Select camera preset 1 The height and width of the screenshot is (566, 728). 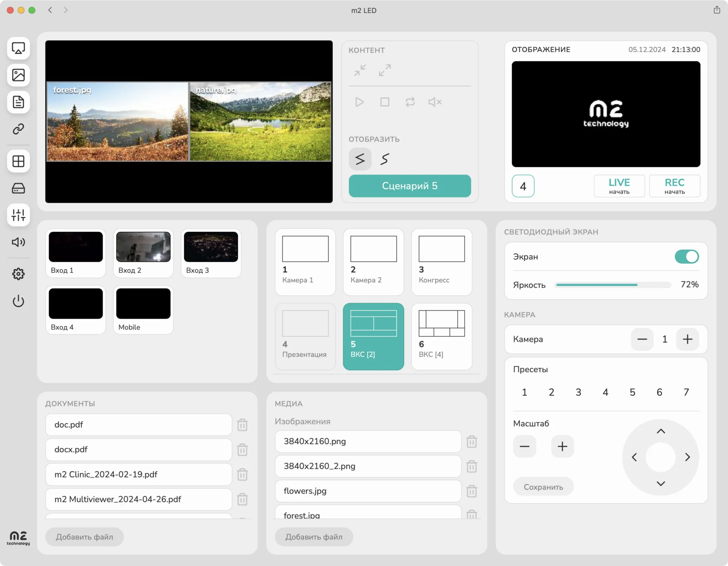(524, 392)
